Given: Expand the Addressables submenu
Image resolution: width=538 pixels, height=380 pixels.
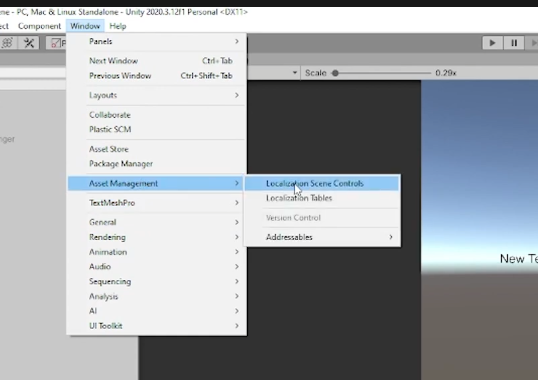Looking at the screenshot, I should coord(322,237).
